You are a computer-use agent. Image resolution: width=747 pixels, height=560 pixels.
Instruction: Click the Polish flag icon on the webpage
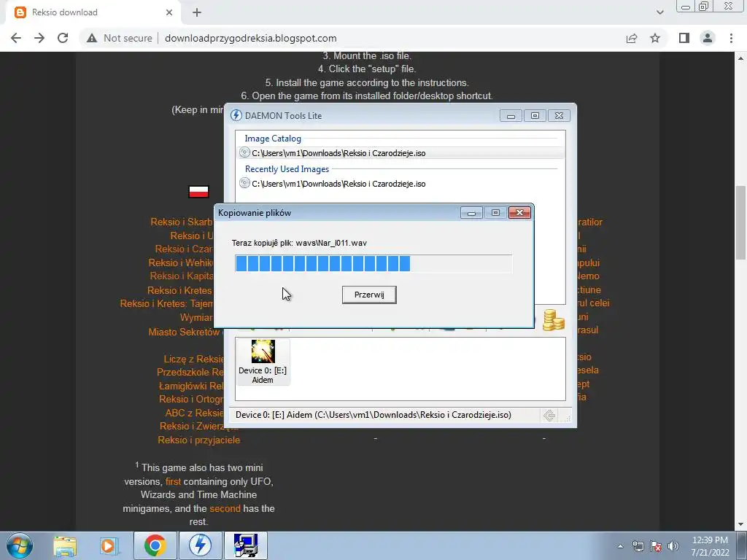click(x=198, y=192)
